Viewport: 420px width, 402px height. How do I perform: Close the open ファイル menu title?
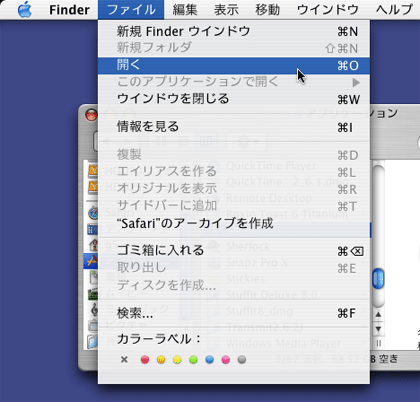(x=131, y=10)
